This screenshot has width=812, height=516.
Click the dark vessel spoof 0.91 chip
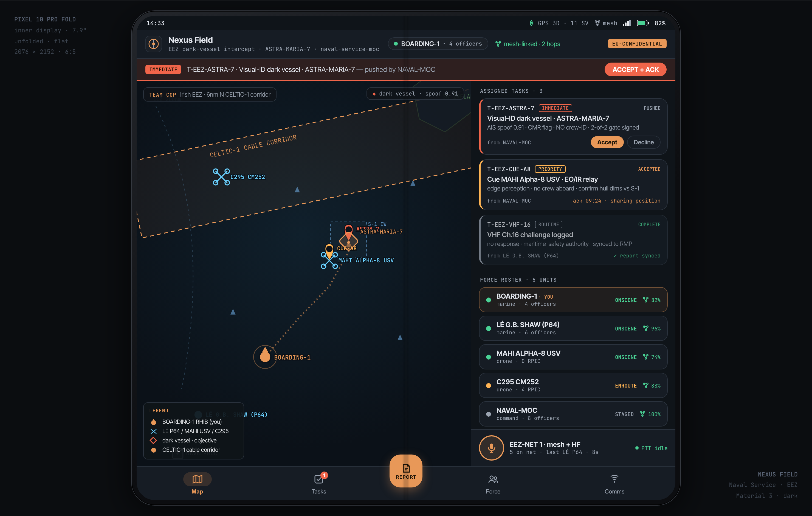415,94
